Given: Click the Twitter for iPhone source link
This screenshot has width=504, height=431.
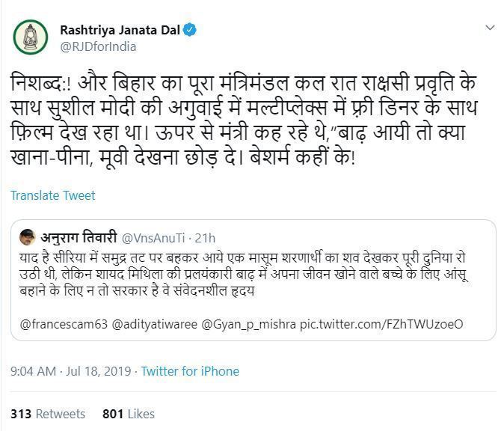Looking at the screenshot, I should (x=190, y=371).
